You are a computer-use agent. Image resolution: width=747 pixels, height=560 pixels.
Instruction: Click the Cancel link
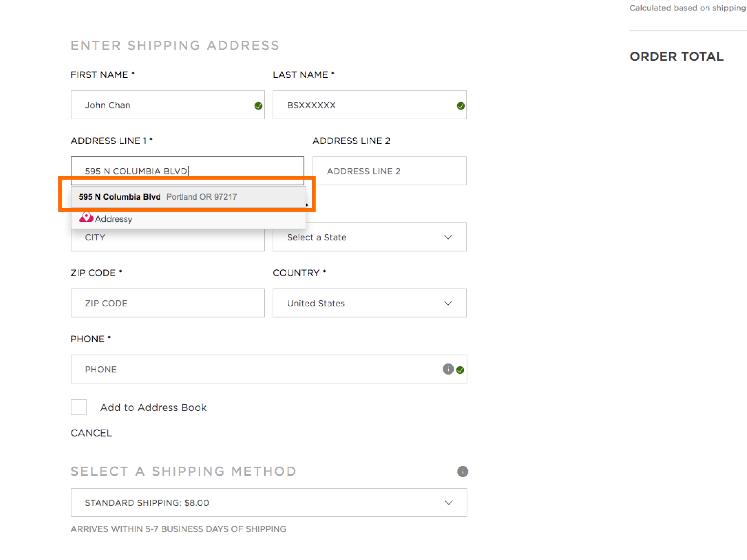[x=91, y=433]
